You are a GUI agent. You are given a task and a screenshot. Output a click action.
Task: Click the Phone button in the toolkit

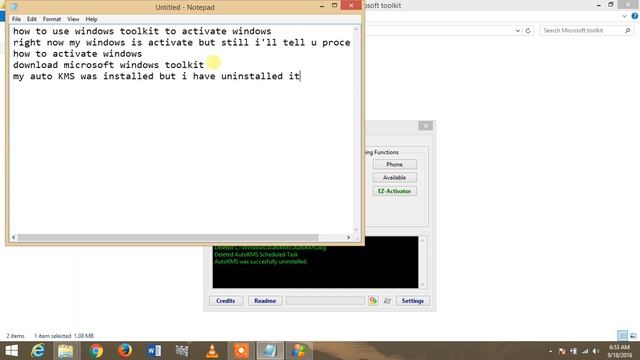[x=394, y=164]
